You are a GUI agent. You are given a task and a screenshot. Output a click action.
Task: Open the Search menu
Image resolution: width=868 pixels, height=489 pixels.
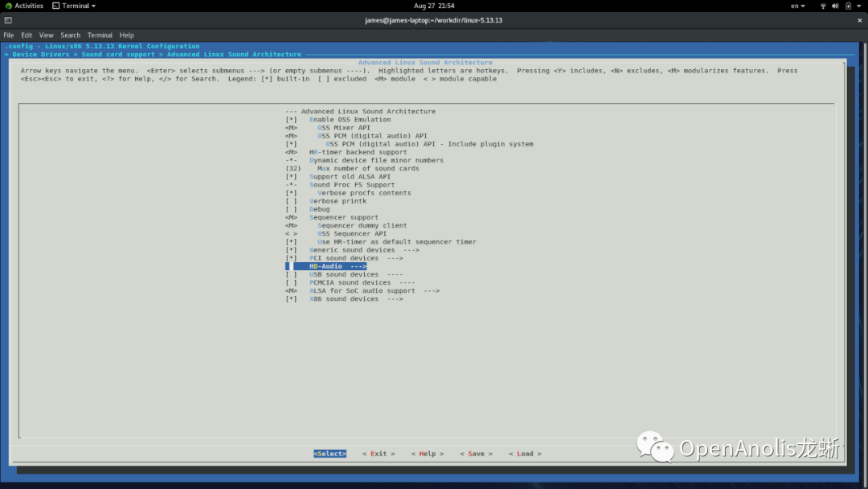pyautogui.click(x=70, y=35)
